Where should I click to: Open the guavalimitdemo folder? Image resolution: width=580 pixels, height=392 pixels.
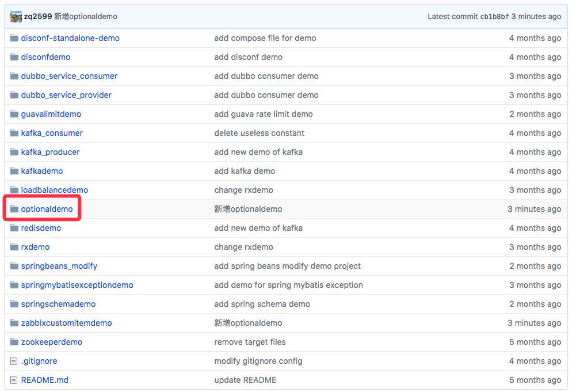point(51,114)
